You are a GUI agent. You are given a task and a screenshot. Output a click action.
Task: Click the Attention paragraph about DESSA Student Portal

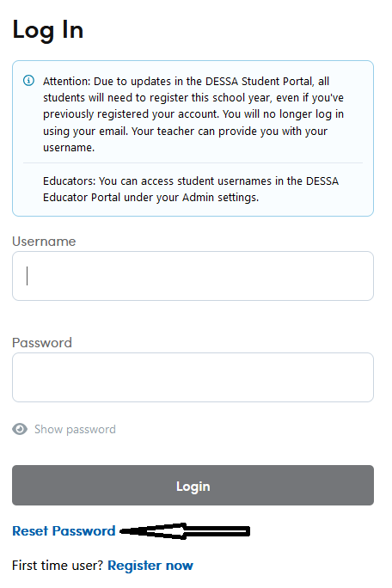point(193,114)
